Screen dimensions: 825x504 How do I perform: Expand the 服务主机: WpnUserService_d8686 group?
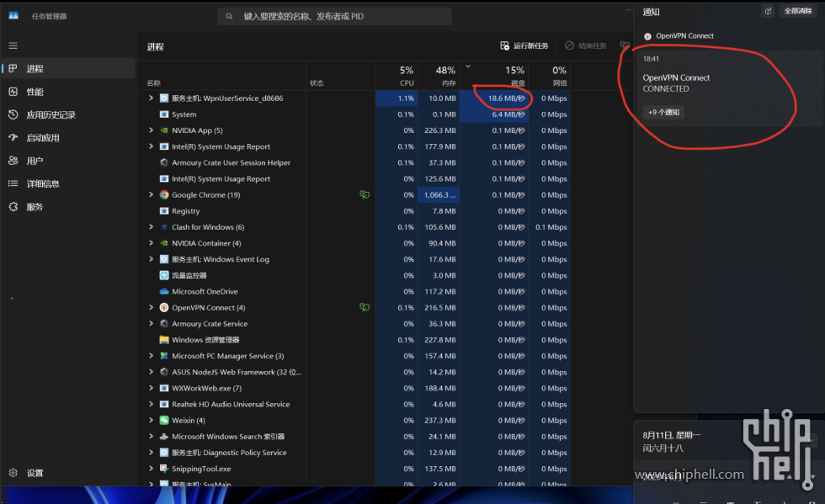151,98
